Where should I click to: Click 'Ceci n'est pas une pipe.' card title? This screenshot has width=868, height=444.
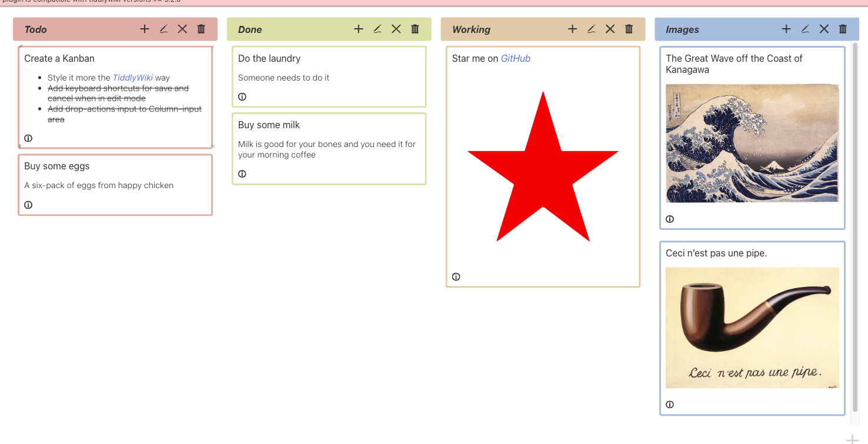716,253
